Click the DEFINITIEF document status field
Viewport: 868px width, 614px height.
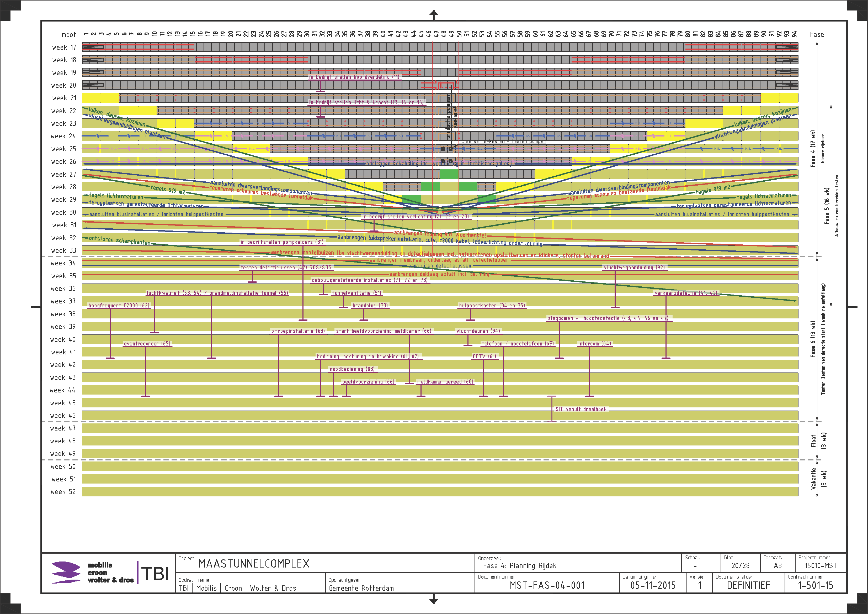[x=748, y=586]
